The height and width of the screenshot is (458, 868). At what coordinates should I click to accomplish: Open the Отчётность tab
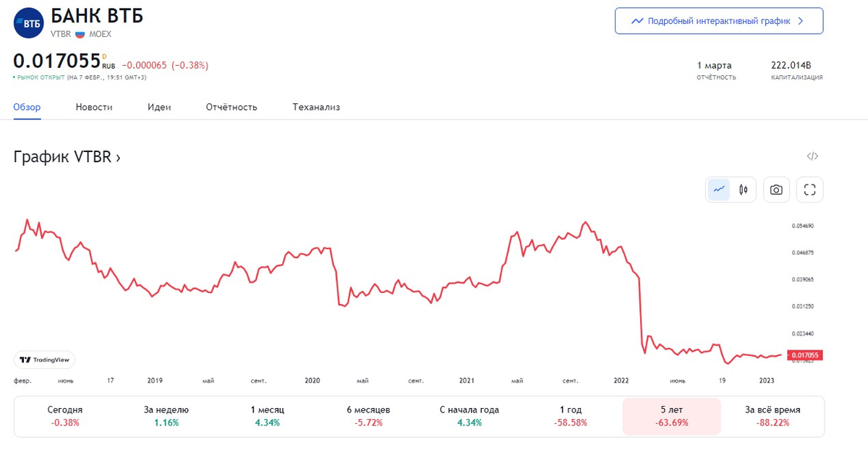[231, 107]
